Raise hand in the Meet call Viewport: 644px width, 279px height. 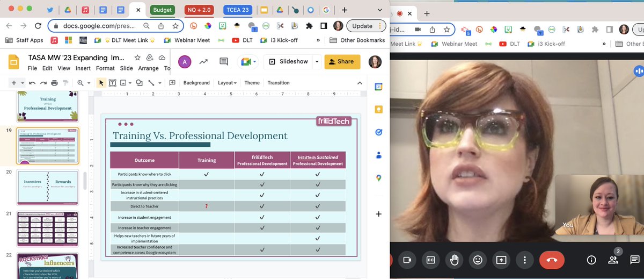[x=454, y=260]
